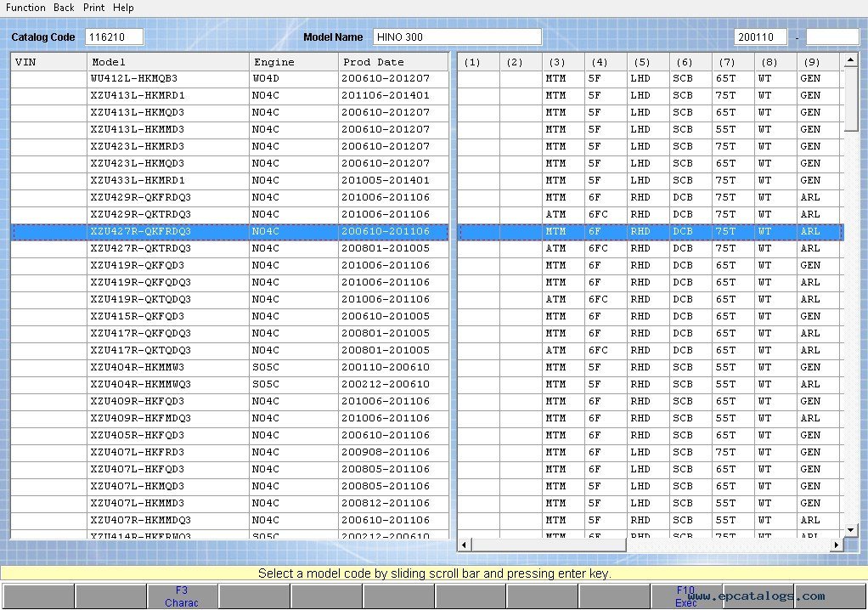Click the (5) column header

coord(648,62)
